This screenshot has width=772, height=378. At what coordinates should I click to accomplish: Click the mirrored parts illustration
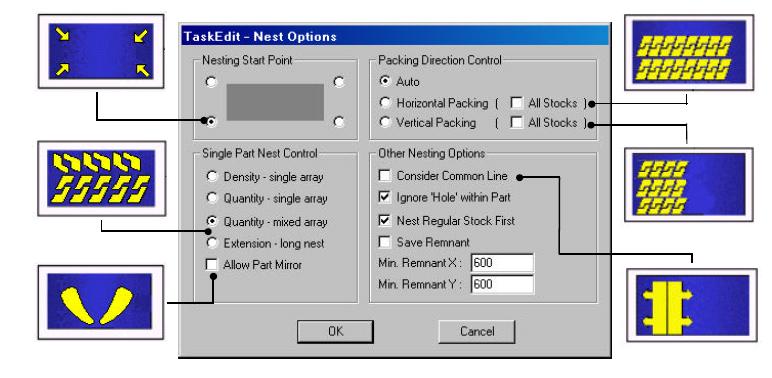click(100, 302)
